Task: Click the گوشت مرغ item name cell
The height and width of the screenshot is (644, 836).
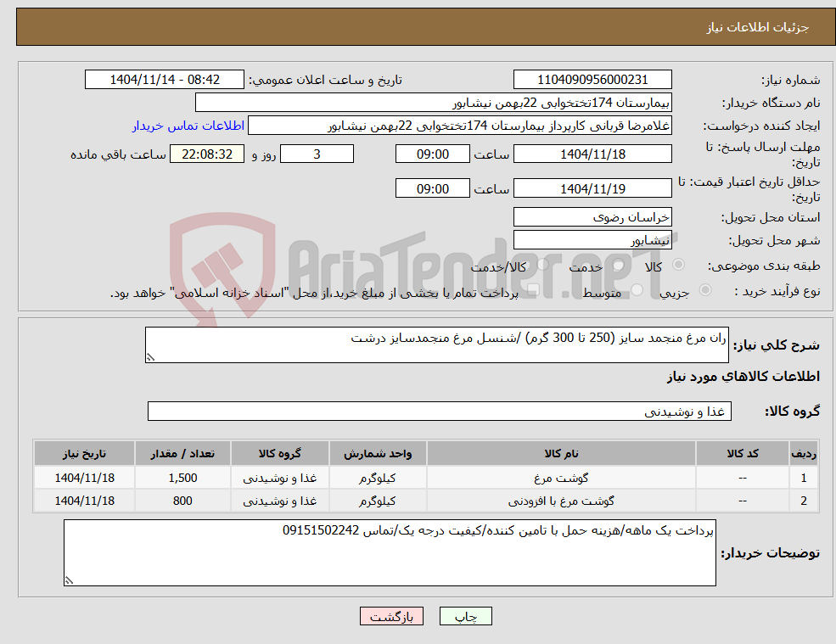Action: coord(561,478)
